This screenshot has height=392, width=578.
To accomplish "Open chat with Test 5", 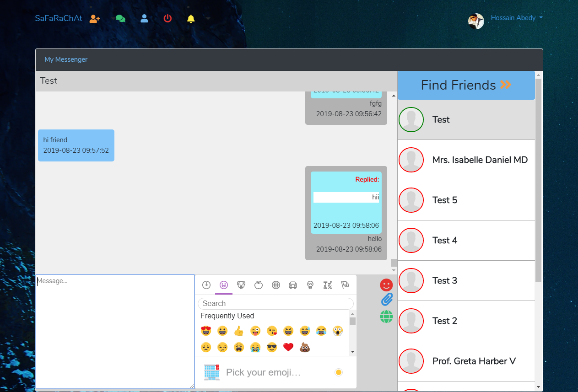I will pos(466,200).
